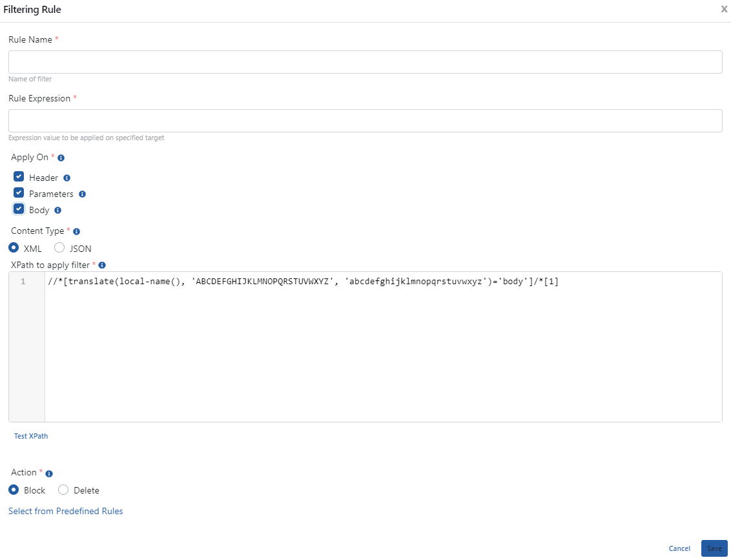Screen dimensions: 731x560
Task: Click info icon beside Parameters label
Action: coord(82,194)
